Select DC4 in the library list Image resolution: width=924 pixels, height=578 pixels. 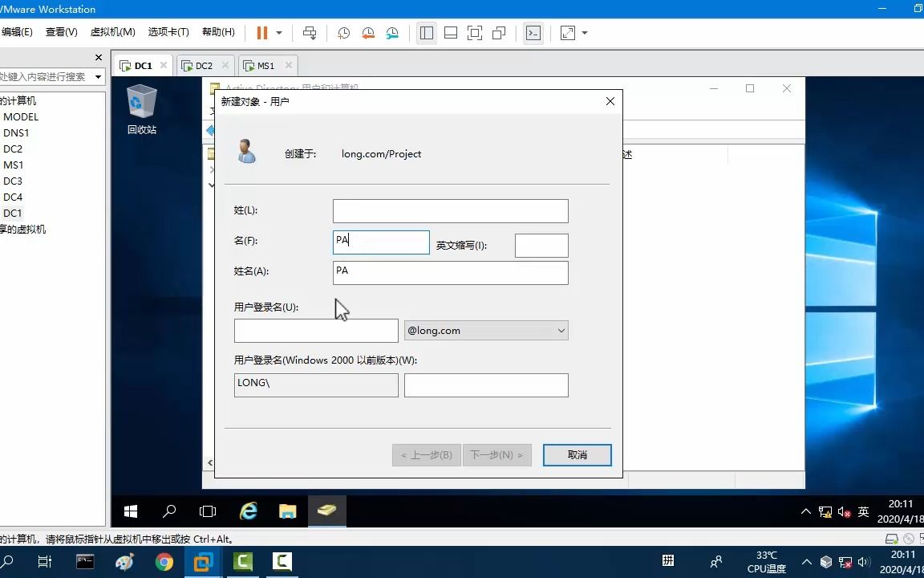pyautogui.click(x=13, y=197)
